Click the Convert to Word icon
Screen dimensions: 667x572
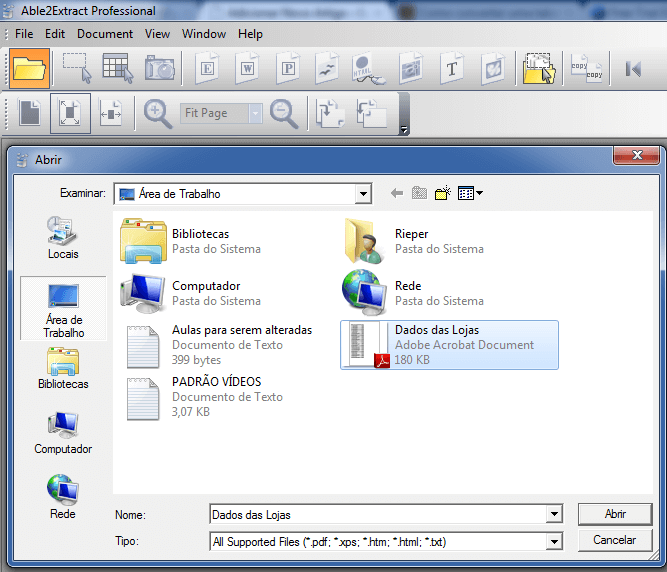click(x=248, y=68)
